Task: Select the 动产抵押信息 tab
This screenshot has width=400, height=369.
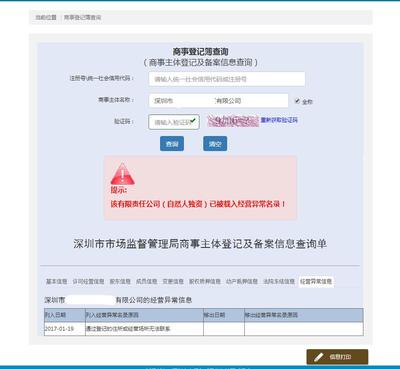Action: click(x=242, y=282)
